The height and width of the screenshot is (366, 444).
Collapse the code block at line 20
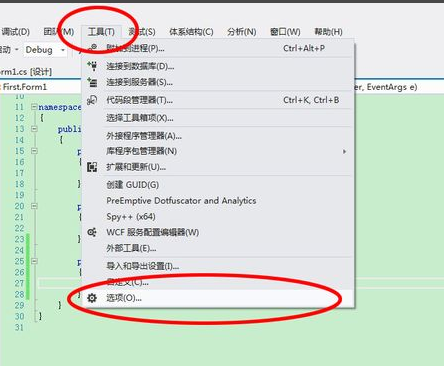(34, 206)
